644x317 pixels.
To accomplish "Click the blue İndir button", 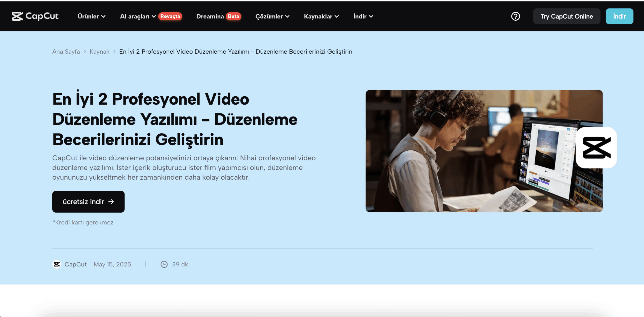I will point(619,16).
